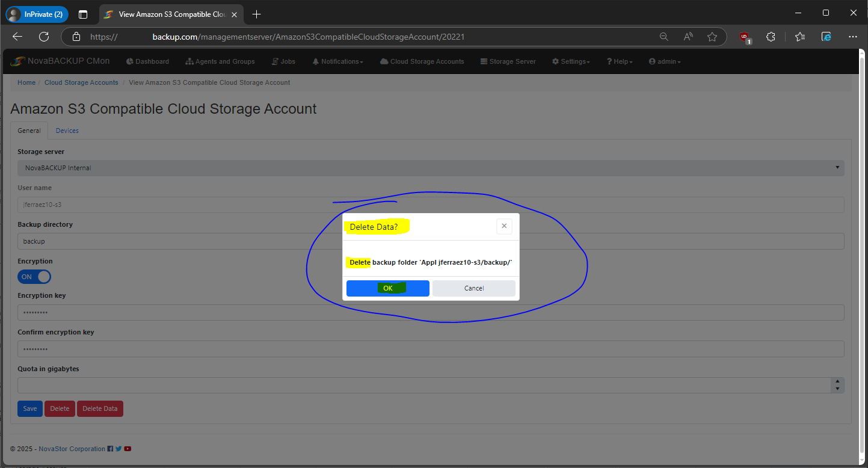The height and width of the screenshot is (468, 868).
Task: Click the Home breadcrumb link
Action: coord(26,82)
